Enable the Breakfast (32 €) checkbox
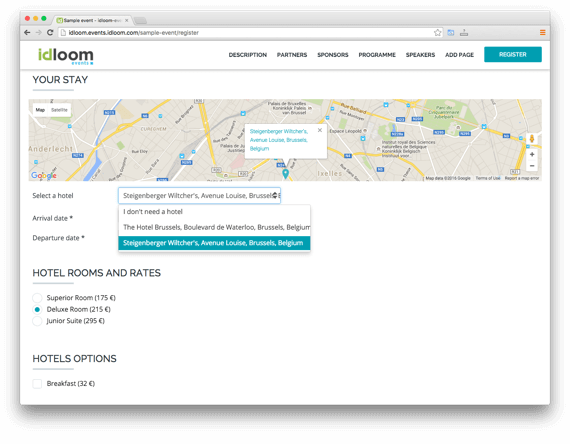Screen dimensions: 570x444 (37, 384)
